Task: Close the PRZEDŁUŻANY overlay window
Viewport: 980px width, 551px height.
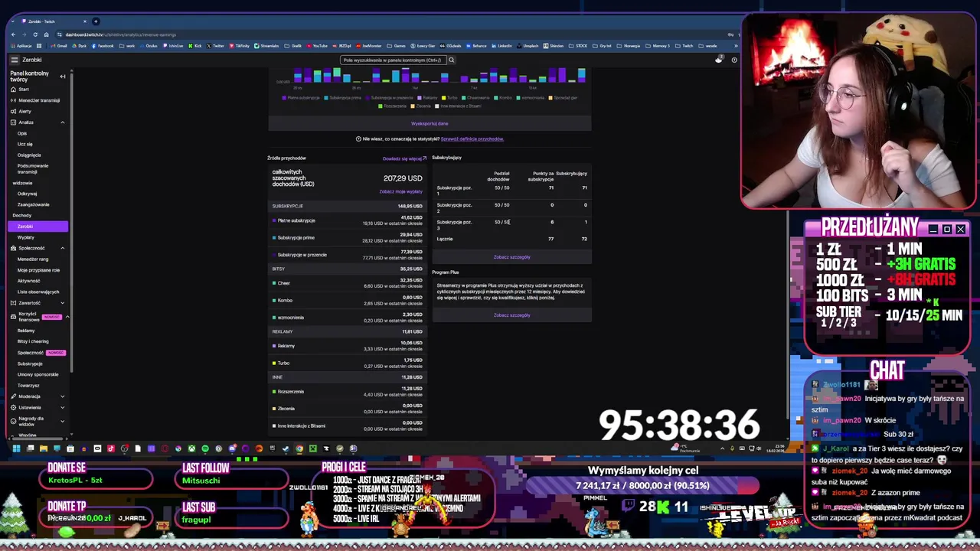Action: [x=960, y=229]
